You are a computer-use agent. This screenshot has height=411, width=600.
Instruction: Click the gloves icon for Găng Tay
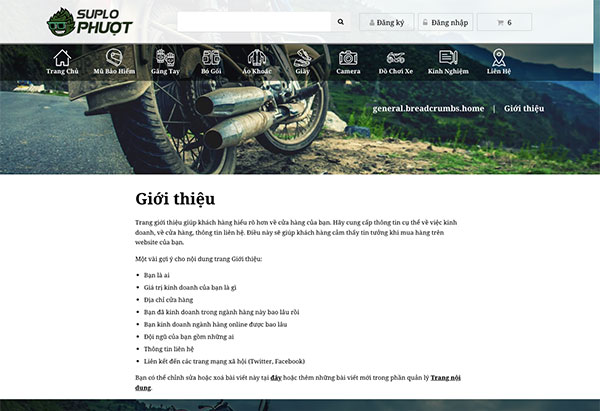coord(165,57)
